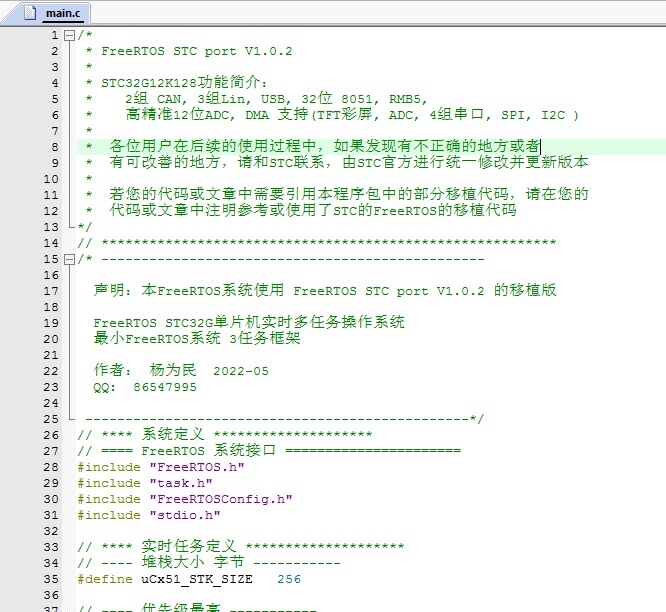This screenshot has height=612, width=666.
Task: Click the author line "作者： 杨为民 2022-05"
Action: pyautogui.click(x=181, y=370)
